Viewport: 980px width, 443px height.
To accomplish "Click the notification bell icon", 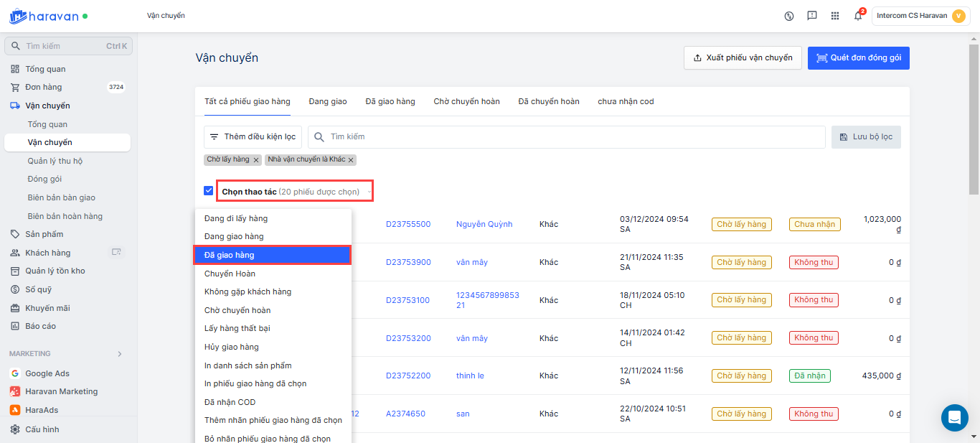I will pyautogui.click(x=857, y=16).
